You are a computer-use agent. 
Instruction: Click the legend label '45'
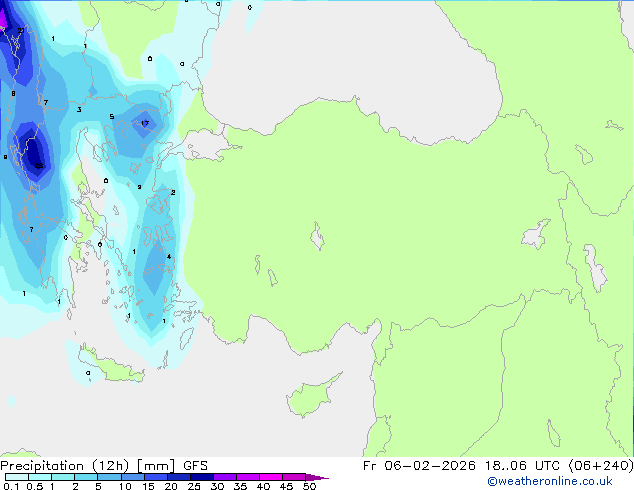tap(286, 486)
